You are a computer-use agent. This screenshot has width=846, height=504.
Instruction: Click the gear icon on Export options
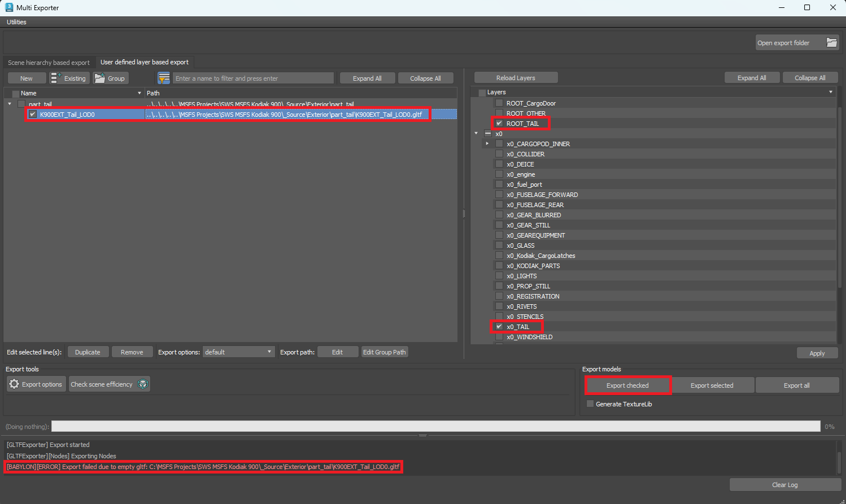(14, 384)
